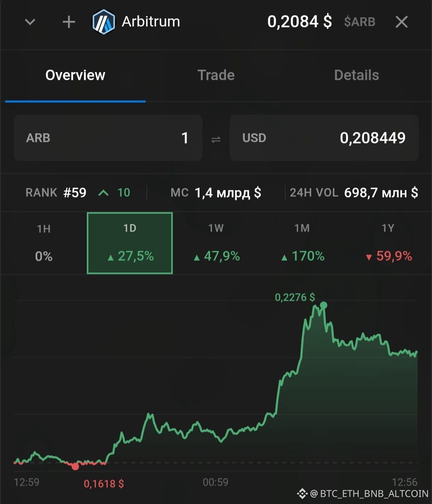Collapse panel with top-left chevron

(30, 22)
